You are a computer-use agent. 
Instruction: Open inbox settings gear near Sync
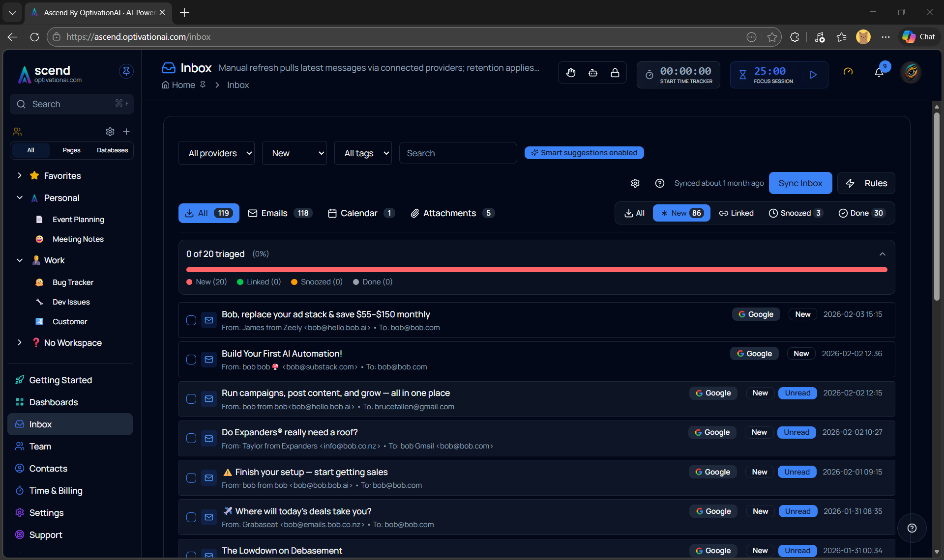(635, 183)
